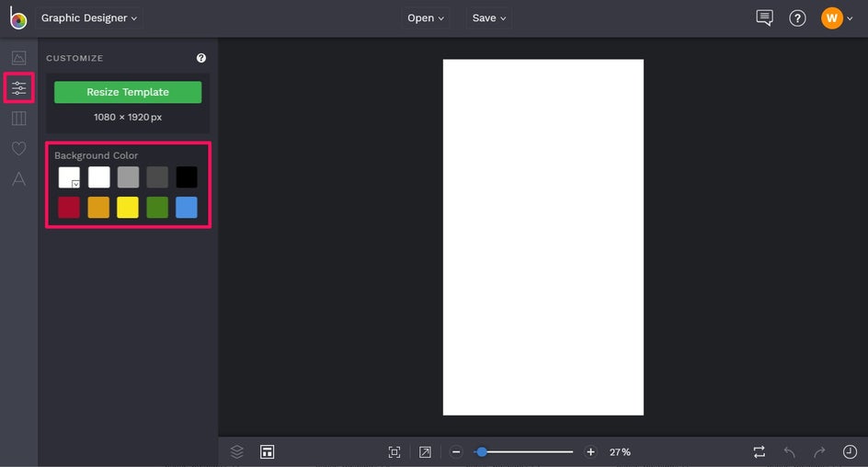Image resolution: width=868 pixels, height=467 pixels.
Task: Select the Text tool sidebar icon
Action: pyautogui.click(x=18, y=178)
